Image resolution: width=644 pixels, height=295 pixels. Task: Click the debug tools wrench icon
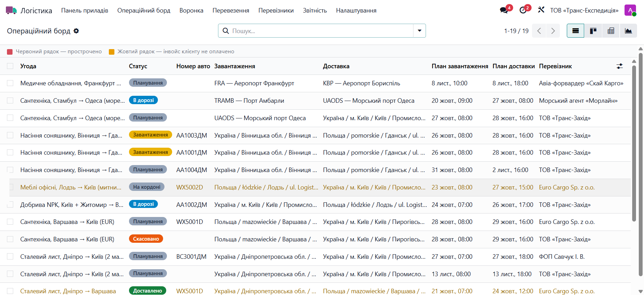(541, 10)
